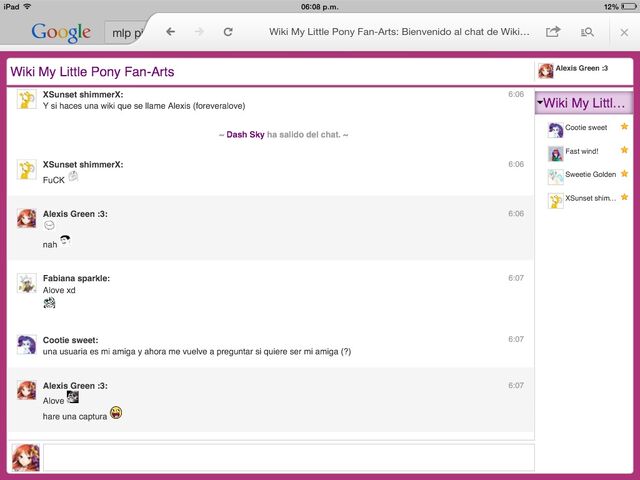Open XSunset shim... avatar in user list

[x=556, y=201]
